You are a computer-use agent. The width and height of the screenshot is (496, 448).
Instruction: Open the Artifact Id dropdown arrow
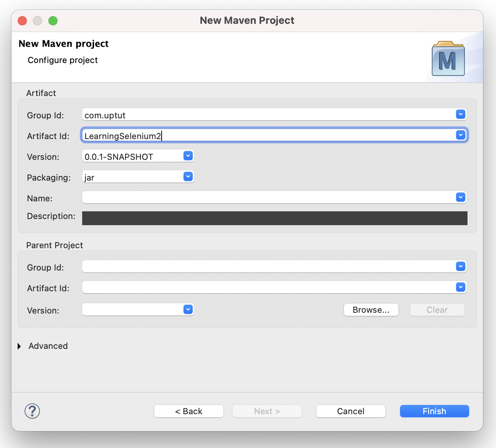(461, 135)
